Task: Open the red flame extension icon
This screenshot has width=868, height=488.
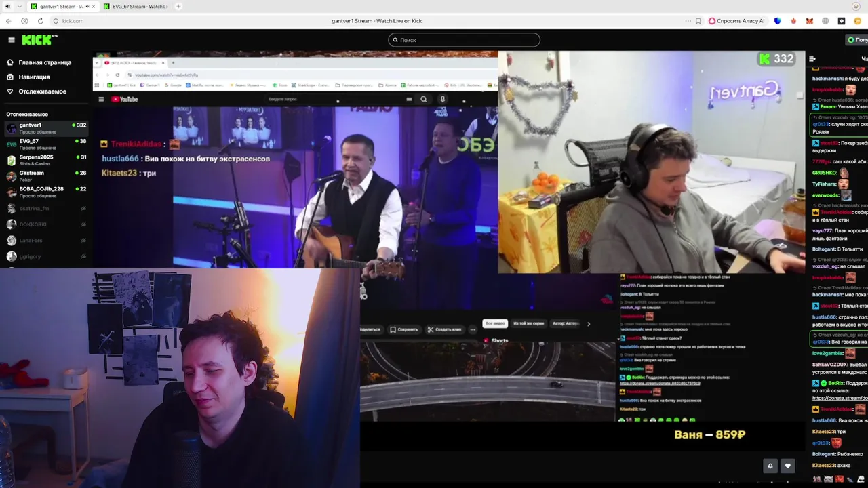Action: pos(793,21)
